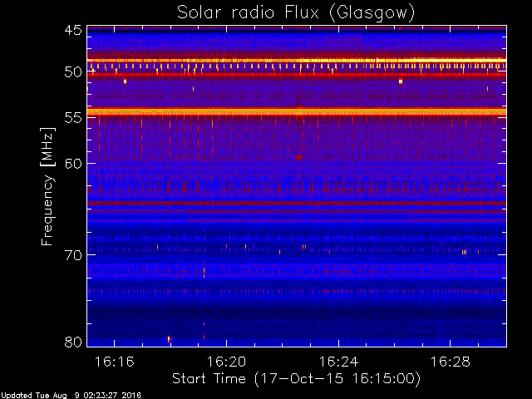Click the 16:20 time axis label
The image size is (532, 399).
(x=226, y=362)
